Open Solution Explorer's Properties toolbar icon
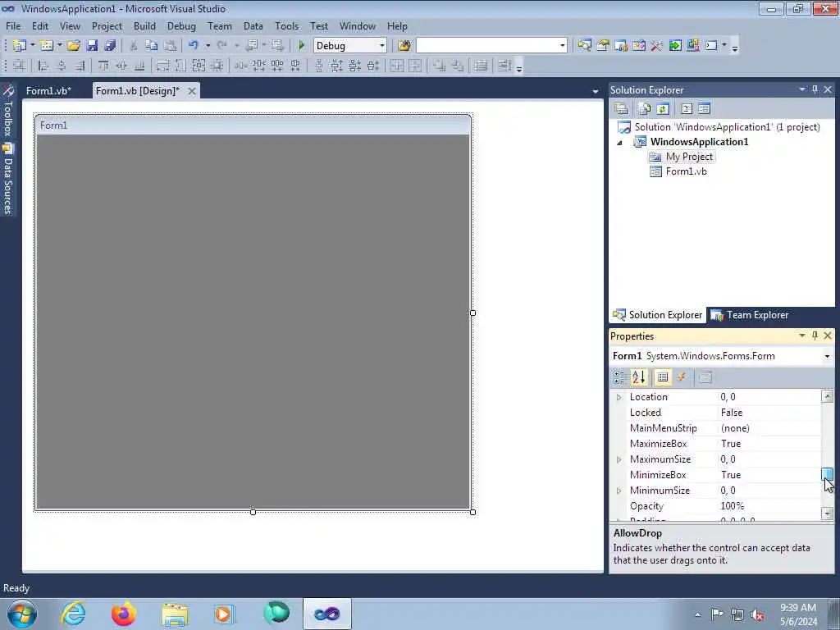 (x=622, y=109)
